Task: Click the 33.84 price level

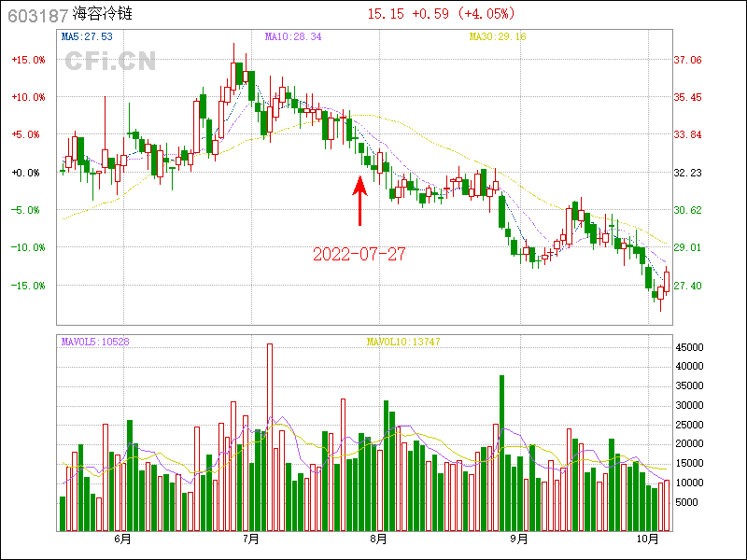Action: pyautogui.click(x=687, y=134)
